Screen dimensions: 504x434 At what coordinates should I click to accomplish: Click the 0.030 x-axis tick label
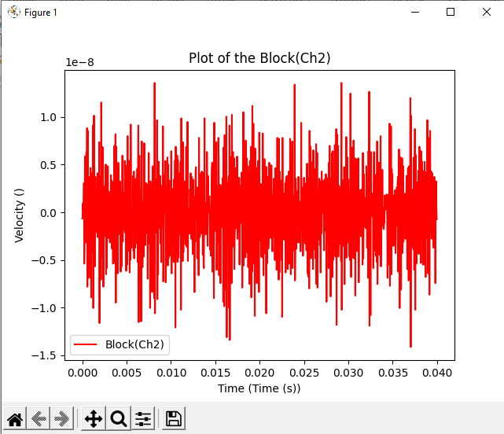tap(348, 373)
